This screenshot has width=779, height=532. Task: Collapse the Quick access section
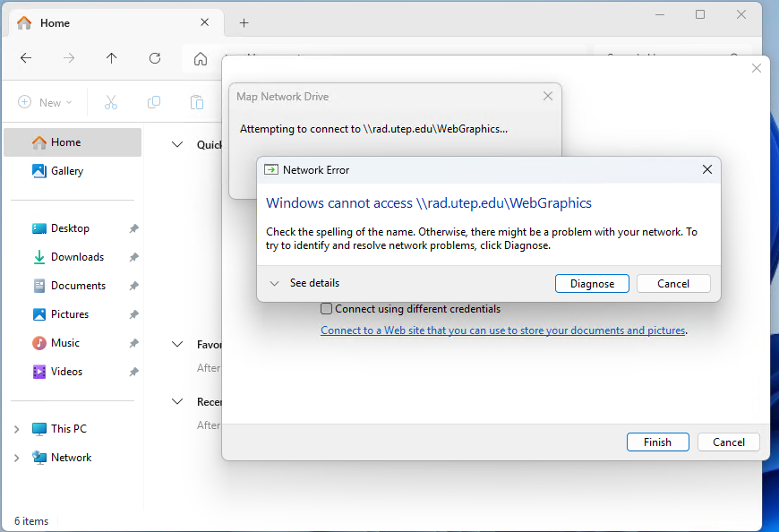(x=177, y=144)
